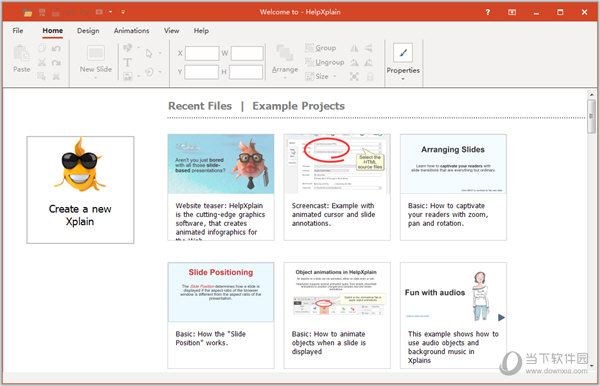This screenshot has height=386, width=600.
Task: Click the H height input field
Action: point(246,72)
